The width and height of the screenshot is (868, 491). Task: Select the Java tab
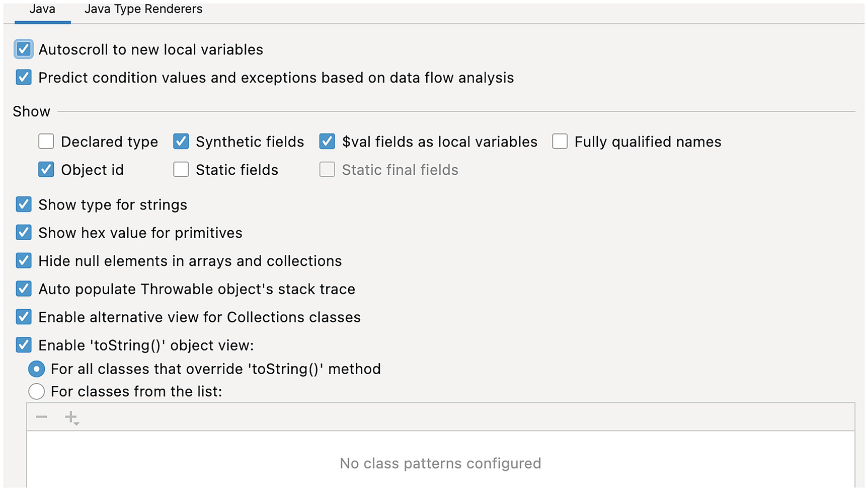pyautogui.click(x=42, y=9)
